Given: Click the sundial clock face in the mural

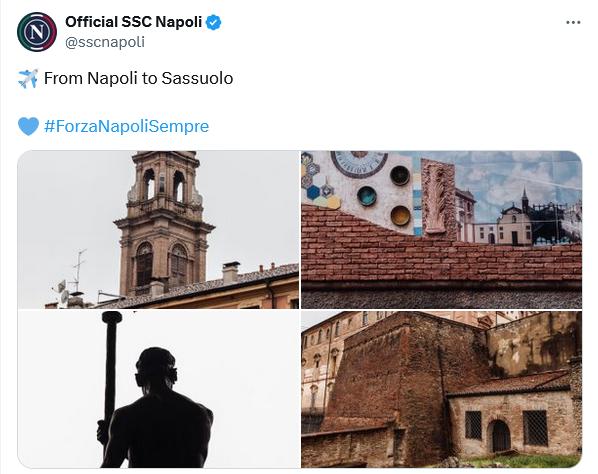Looking at the screenshot, I should tap(359, 163).
